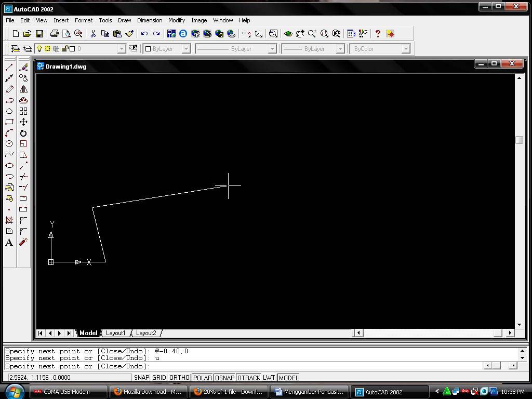Select the Polygon draw tool
The image size is (532, 399).
(x=9, y=111)
